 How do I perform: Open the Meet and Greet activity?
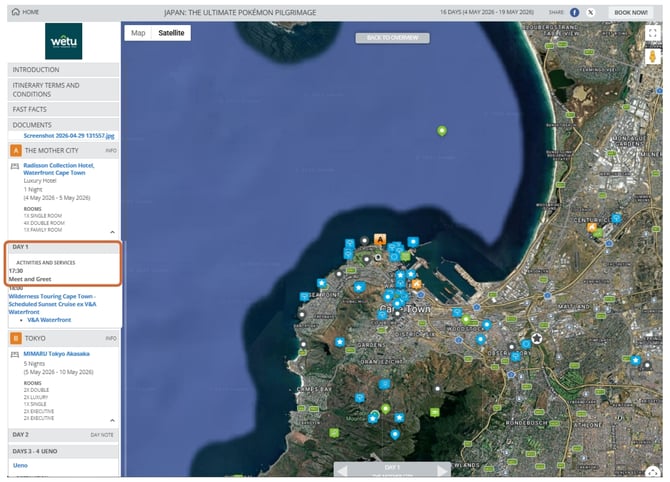click(30, 279)
